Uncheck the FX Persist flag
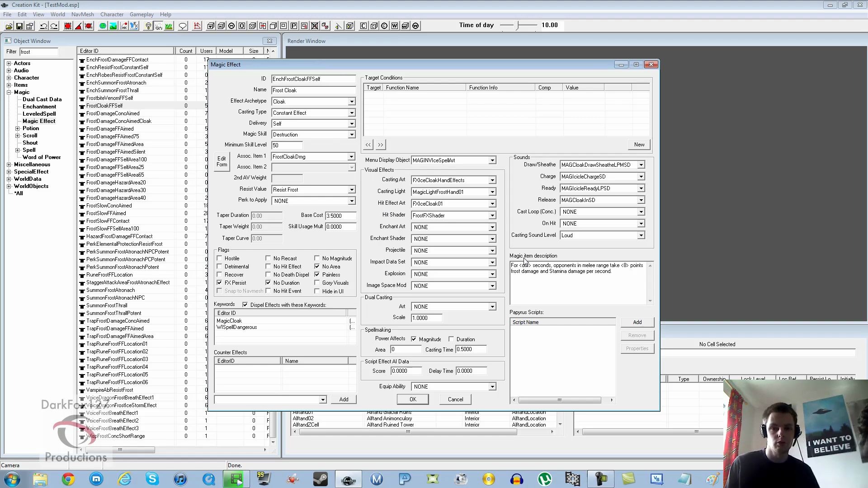Viewport: 868px width, 488px height. pyautogui.click(x=220, y=283)
